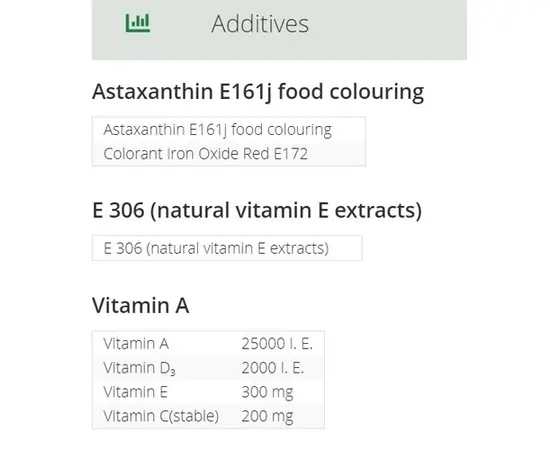Click the vitamins table box

click(208, 380)
